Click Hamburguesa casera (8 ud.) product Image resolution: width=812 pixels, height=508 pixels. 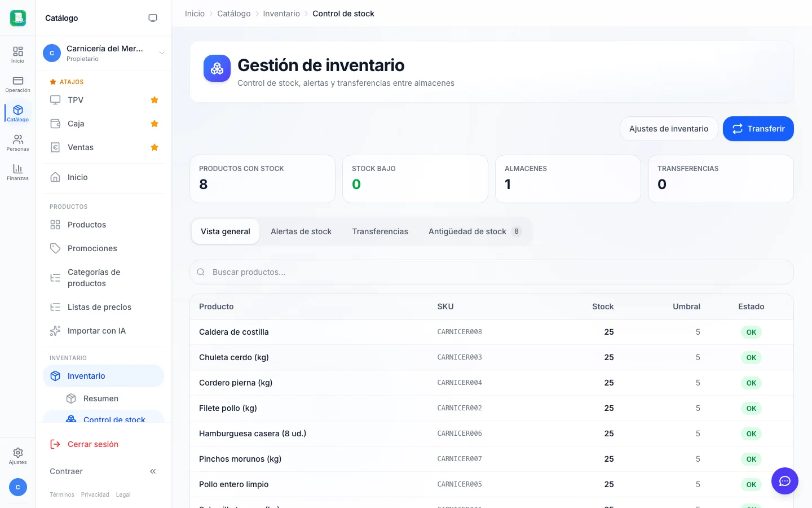tap(253, 433)
